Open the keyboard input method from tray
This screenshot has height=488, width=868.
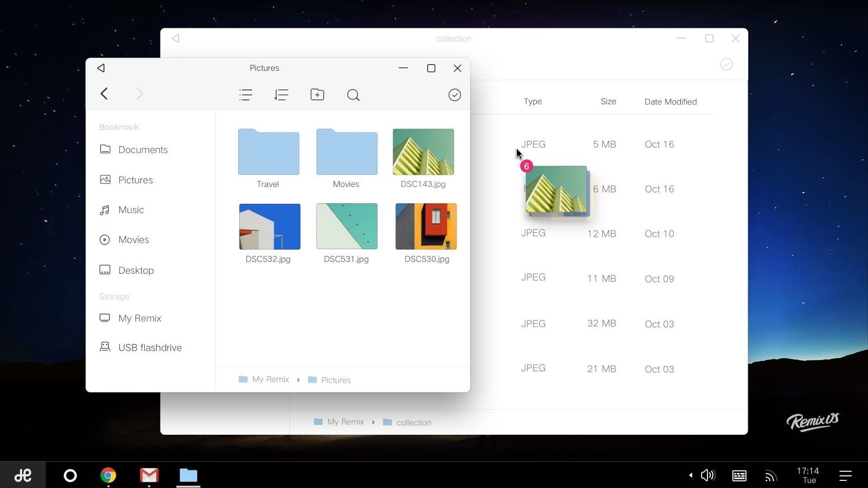point(739,475)
